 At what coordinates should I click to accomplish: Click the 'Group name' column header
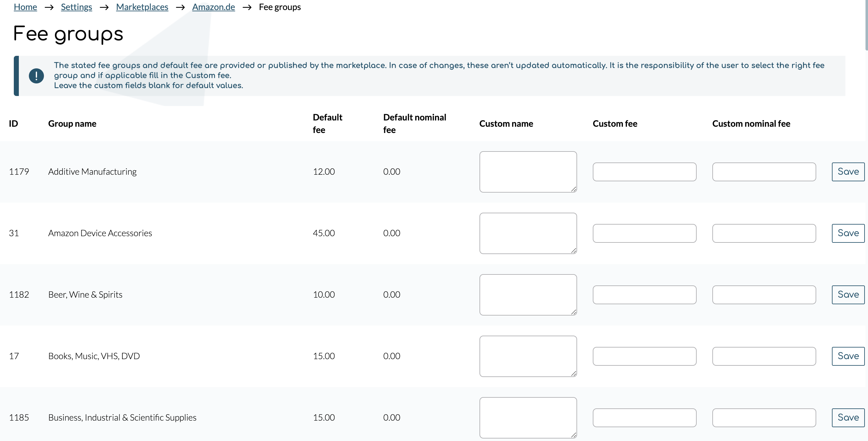[x=72, y=124]
